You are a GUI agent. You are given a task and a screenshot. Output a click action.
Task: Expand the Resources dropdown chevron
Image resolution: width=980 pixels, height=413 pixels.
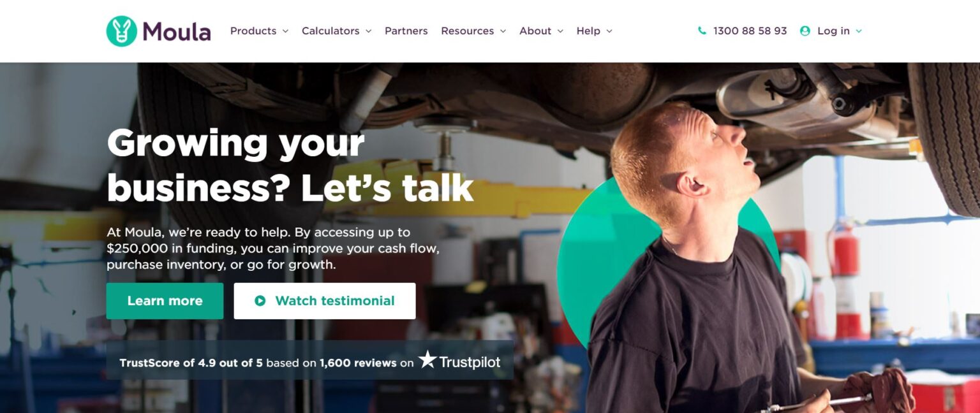point(503,31)
